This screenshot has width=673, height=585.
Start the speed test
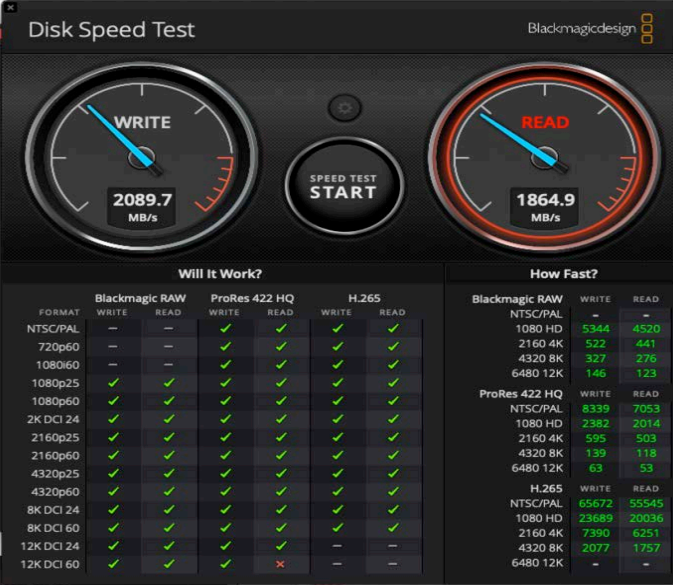tap(343, 186)
